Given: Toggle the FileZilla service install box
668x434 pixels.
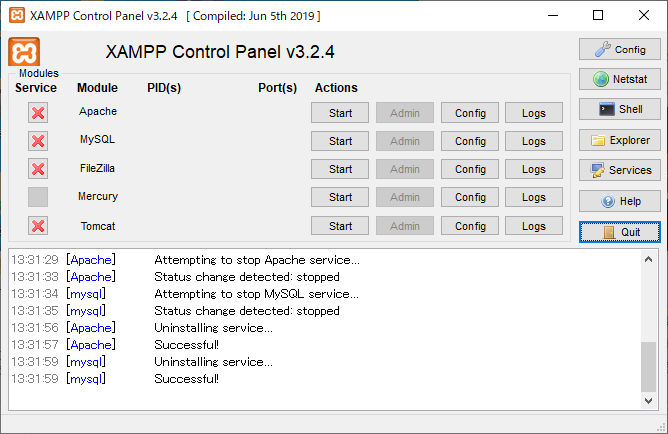Looking at the screenshot, I should [x=38, y=169].
